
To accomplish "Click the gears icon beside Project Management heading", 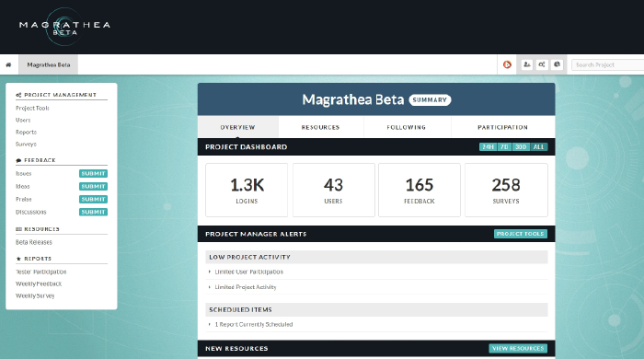I will click(18, 95).
